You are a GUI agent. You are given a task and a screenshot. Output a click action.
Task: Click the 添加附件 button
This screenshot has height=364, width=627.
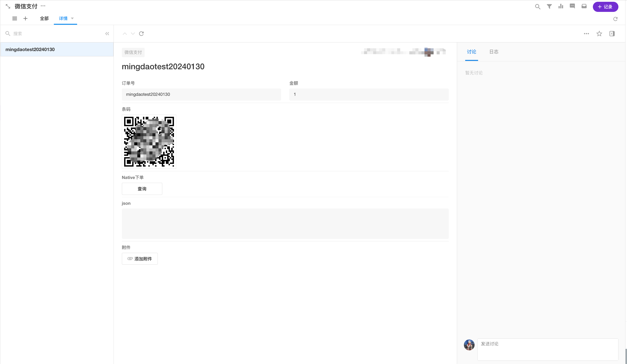(x=140, y=259)
